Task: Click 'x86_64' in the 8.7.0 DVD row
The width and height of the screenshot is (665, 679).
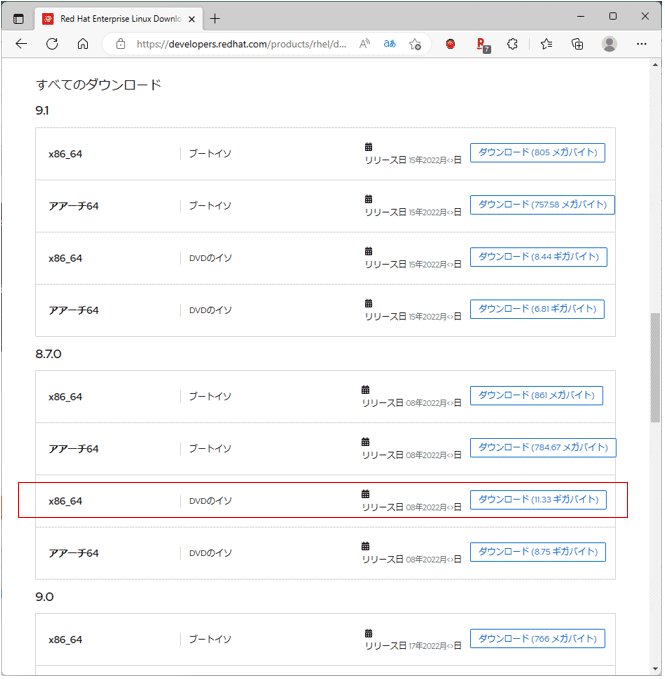Action: tap(65, 501)
